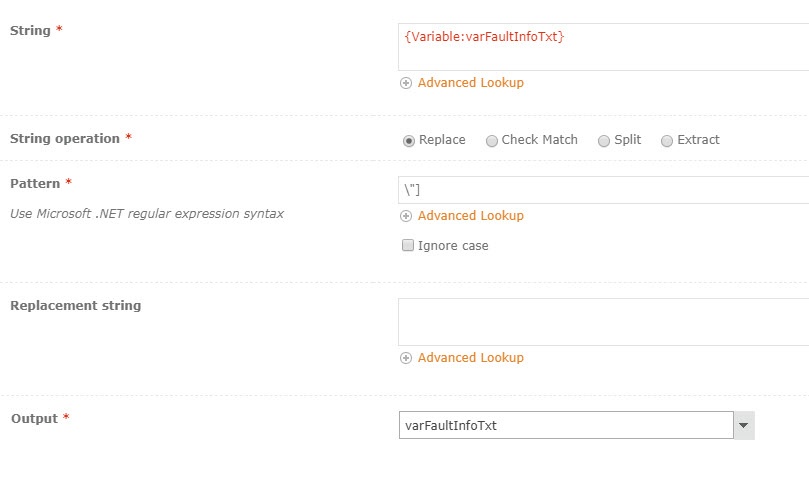Open Advanced Lookup below Replacement string
Screen dimensions: 809x489
[x=471, y=358]
